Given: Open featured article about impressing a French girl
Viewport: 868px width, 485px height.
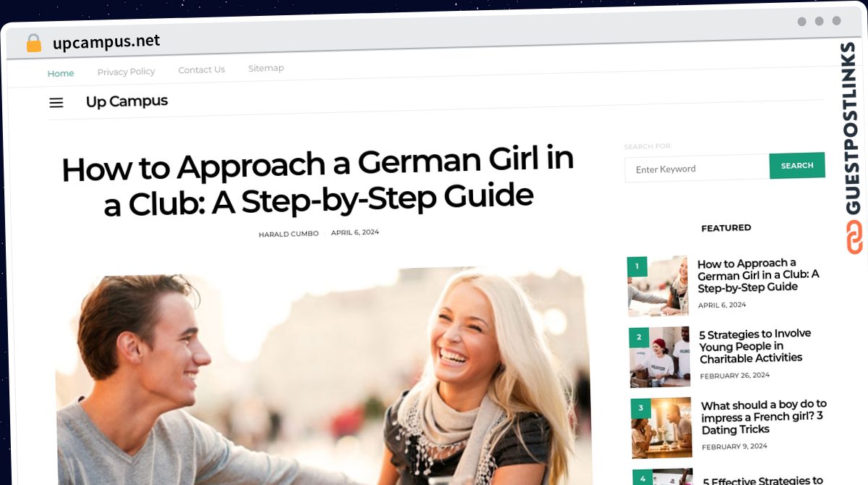Looking at the screenshot, I should point(763,417).
